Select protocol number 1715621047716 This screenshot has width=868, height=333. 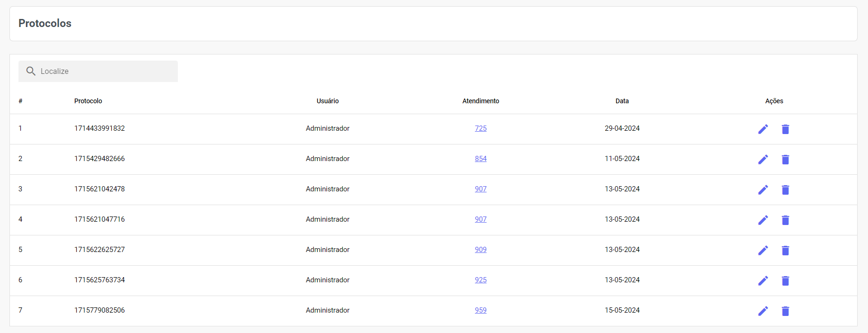(99, 219)
